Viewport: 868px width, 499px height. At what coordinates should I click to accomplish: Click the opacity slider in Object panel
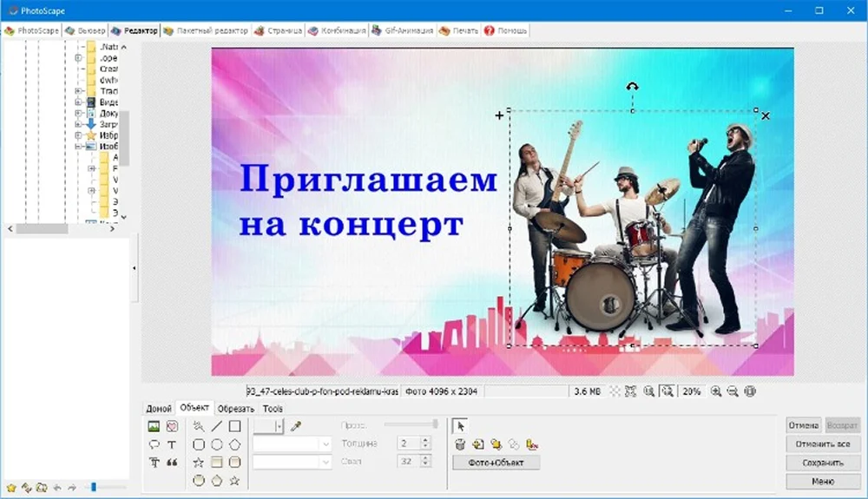411,424
